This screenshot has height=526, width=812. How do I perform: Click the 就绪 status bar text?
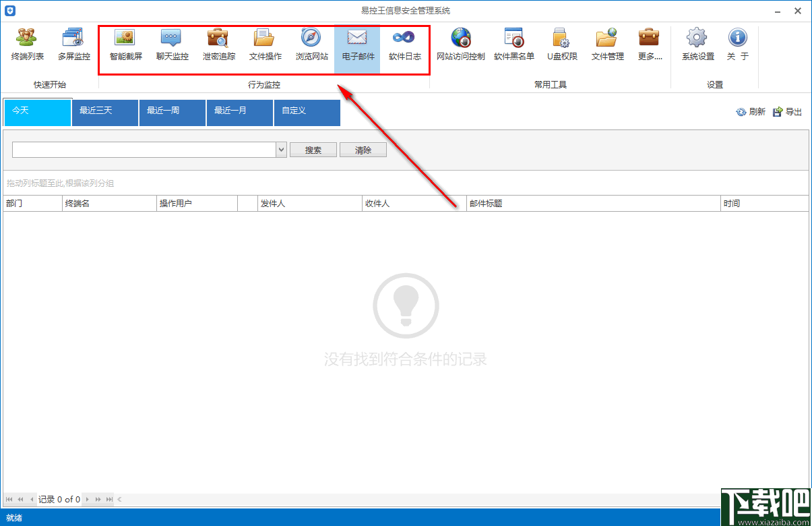(14, 518)
